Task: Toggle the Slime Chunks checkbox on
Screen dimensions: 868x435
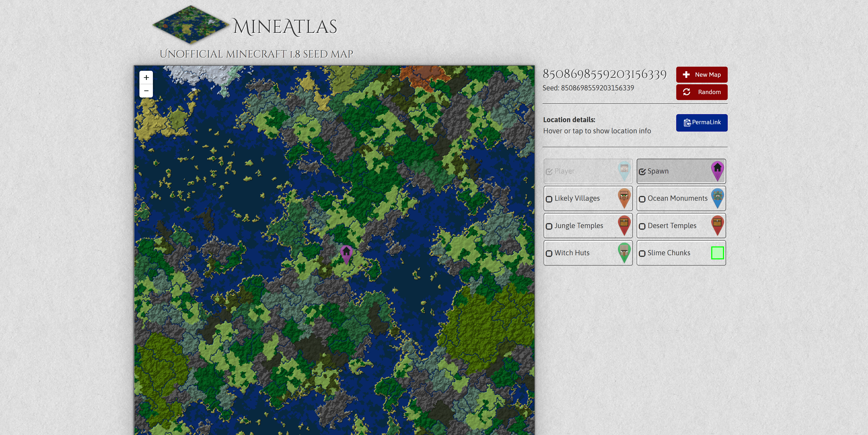Action: click(x=643, y=253)
